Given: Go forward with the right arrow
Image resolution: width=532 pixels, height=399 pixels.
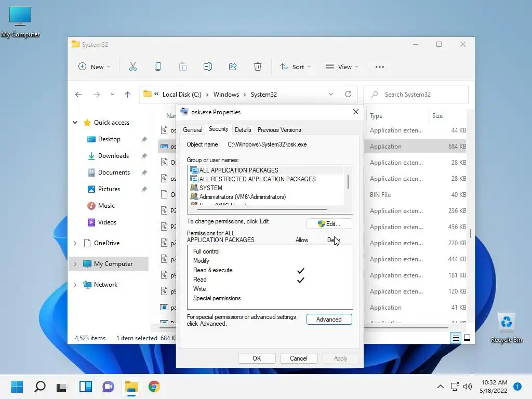Looking at the screenshot, I should tap(97, 95).
